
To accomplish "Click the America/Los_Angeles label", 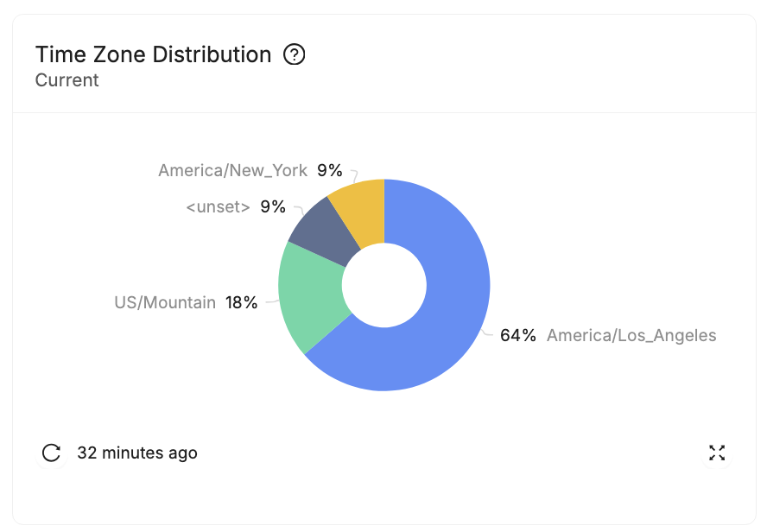I will (x=631, y=335).
